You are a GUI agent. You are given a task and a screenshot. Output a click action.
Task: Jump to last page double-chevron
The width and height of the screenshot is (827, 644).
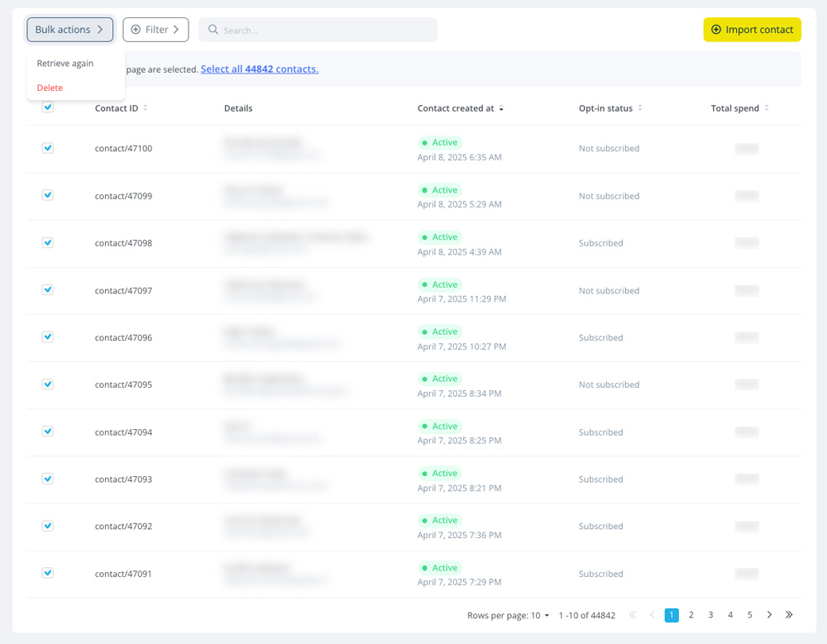coord(788,614)
